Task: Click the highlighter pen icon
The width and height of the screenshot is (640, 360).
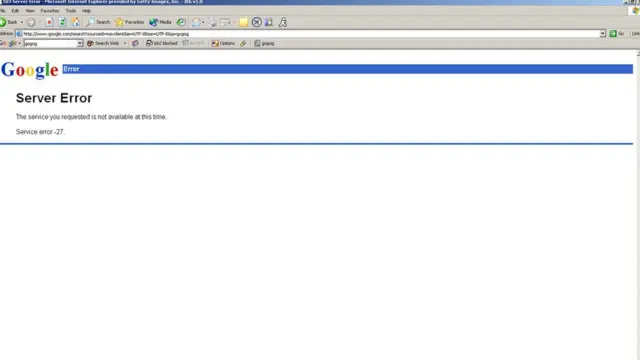Action: pos(243,43)
